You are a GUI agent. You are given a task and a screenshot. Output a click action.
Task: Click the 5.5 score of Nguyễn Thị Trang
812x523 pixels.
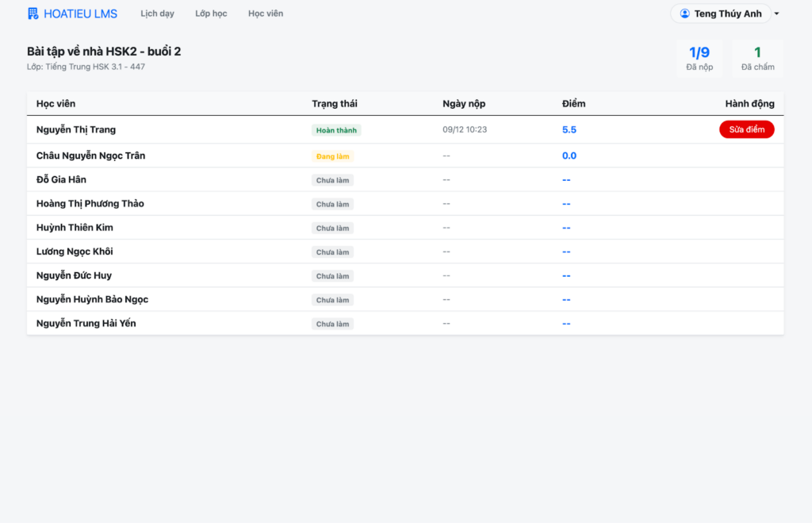pos(569,129)
